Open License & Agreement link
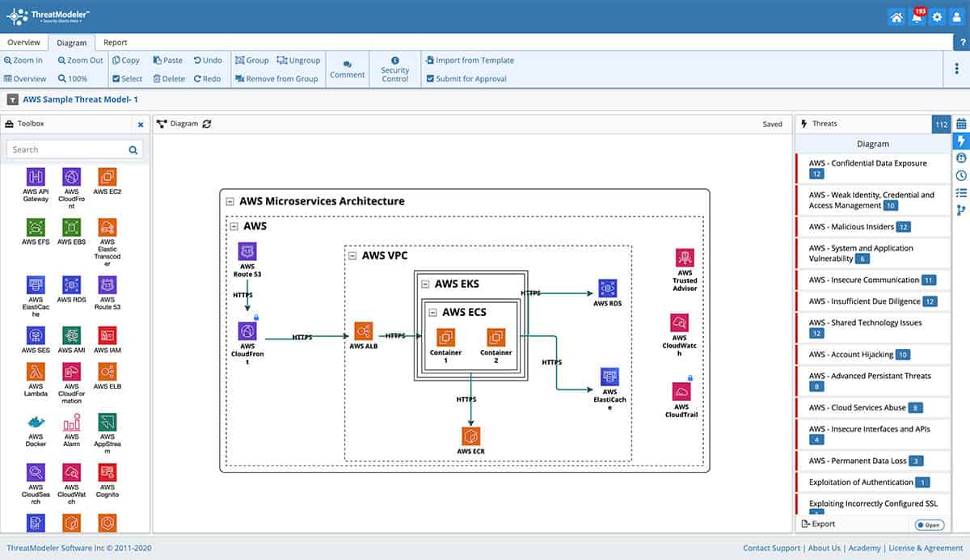 [926, 548]
